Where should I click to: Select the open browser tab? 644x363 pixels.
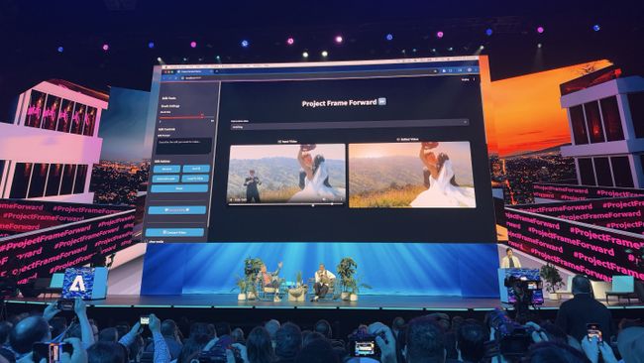click(194, 72)
